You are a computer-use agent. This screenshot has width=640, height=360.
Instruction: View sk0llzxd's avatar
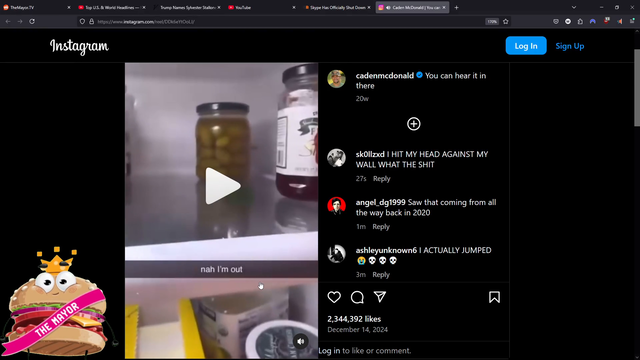point(336,158)
